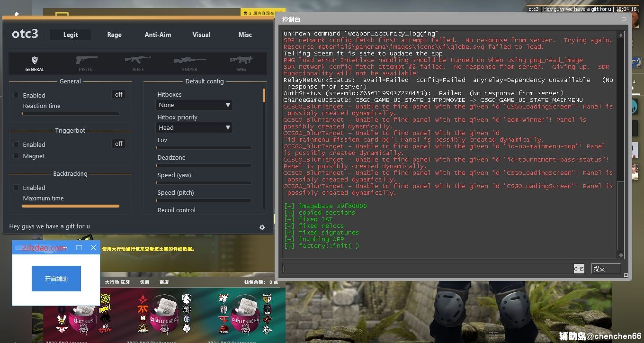
Task: Switch to the Visual tab
Action: (201, 35)
